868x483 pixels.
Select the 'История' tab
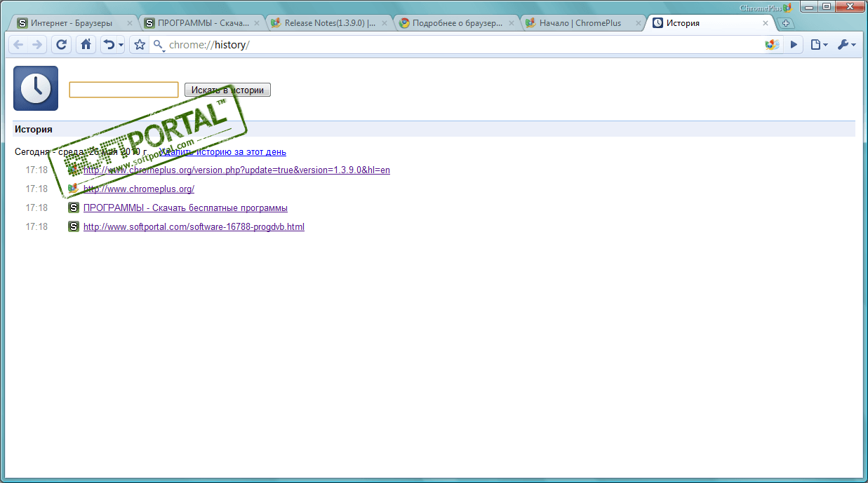coord(709,23)
